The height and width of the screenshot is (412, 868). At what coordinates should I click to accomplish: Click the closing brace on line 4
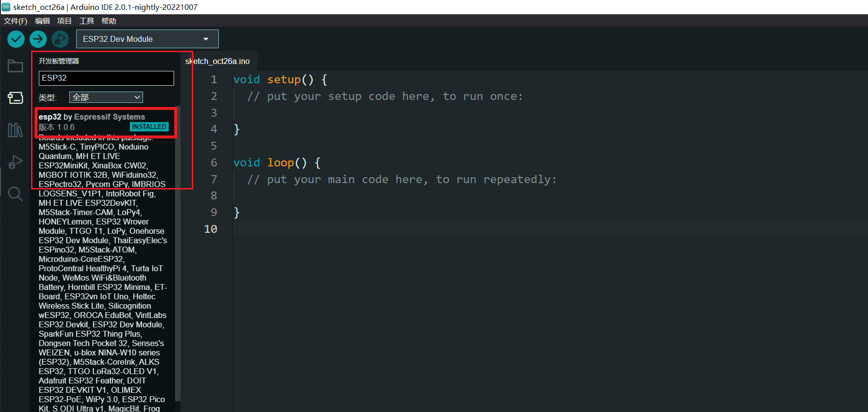coord(237,129)
